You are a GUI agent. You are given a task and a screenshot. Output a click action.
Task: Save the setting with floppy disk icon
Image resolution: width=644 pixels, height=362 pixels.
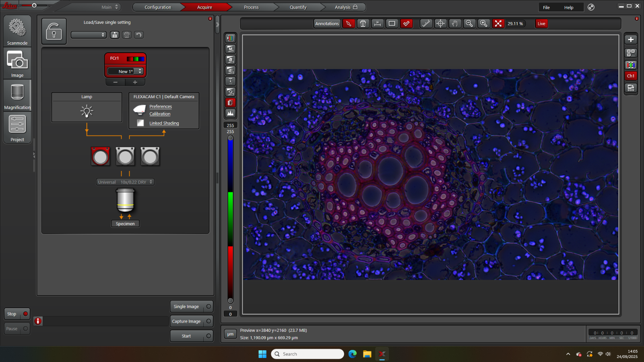[x=115, y=35]
